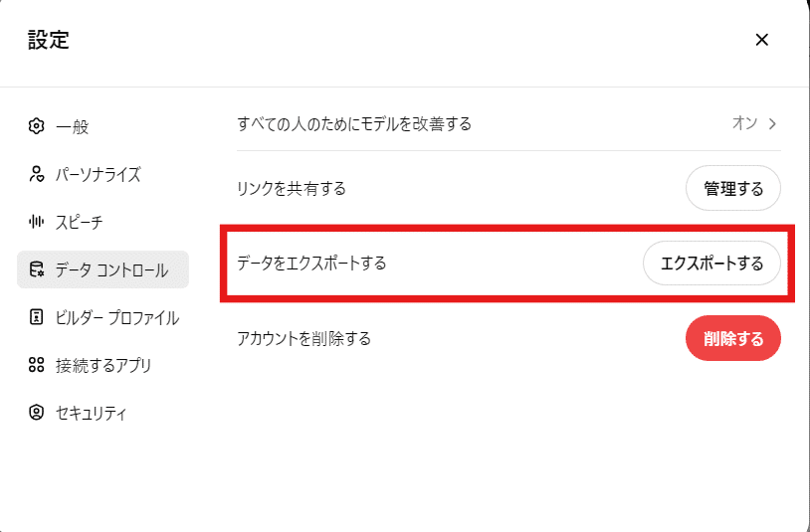Click the grid icon beside 接続するアプリ

[x=37, y=365]
